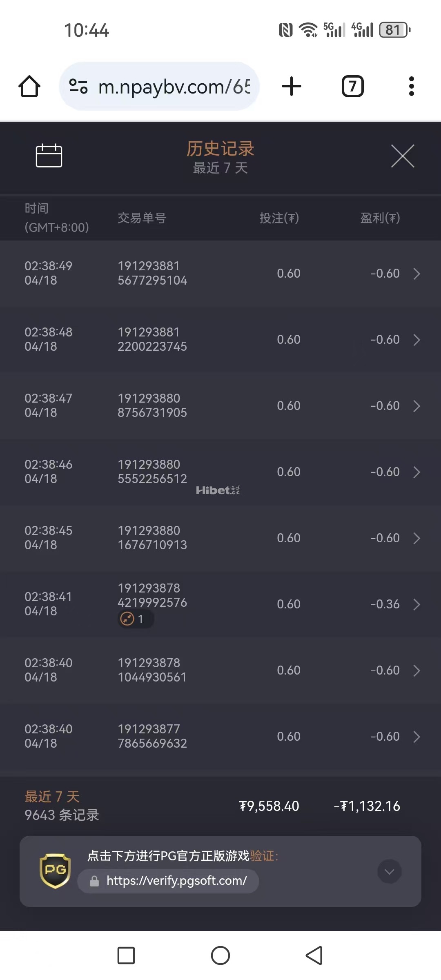Tap the browser home icon
Viewport: 441px width, 980px height.
[29, 87]
